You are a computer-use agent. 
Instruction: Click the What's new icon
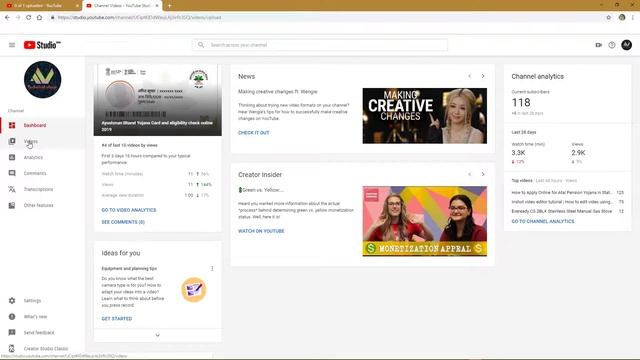[x=12, y=316]
